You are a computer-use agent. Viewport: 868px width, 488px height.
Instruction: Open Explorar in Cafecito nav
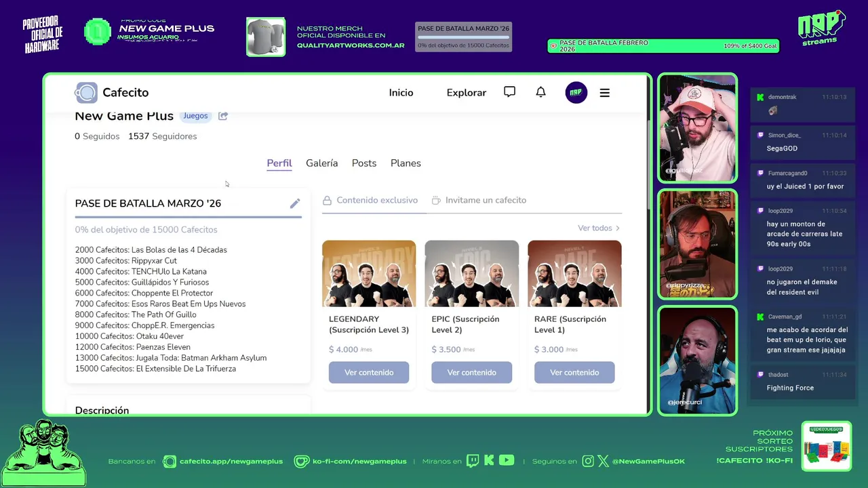467,93
